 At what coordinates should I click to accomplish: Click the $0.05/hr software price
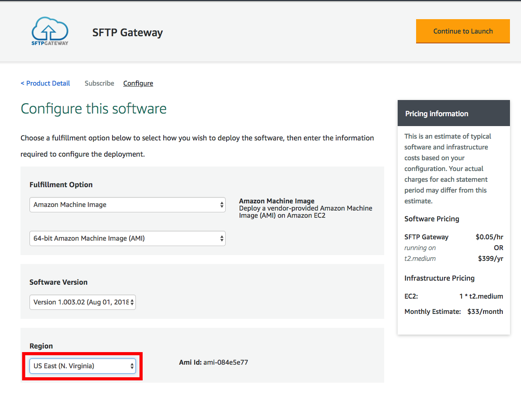pyautogui.click(x=489, y=237)
